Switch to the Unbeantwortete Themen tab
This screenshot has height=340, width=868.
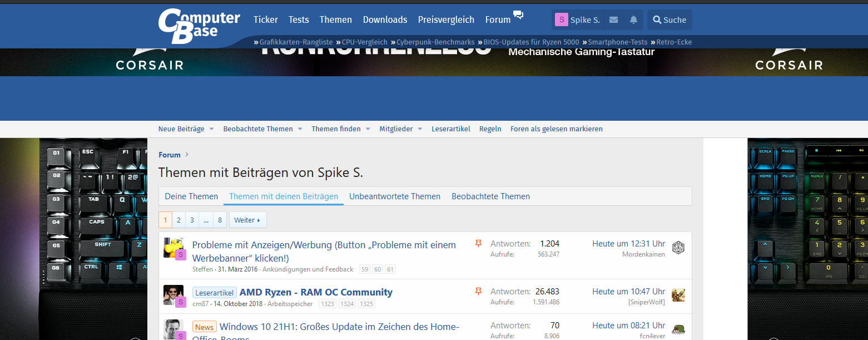click(395, 196)
